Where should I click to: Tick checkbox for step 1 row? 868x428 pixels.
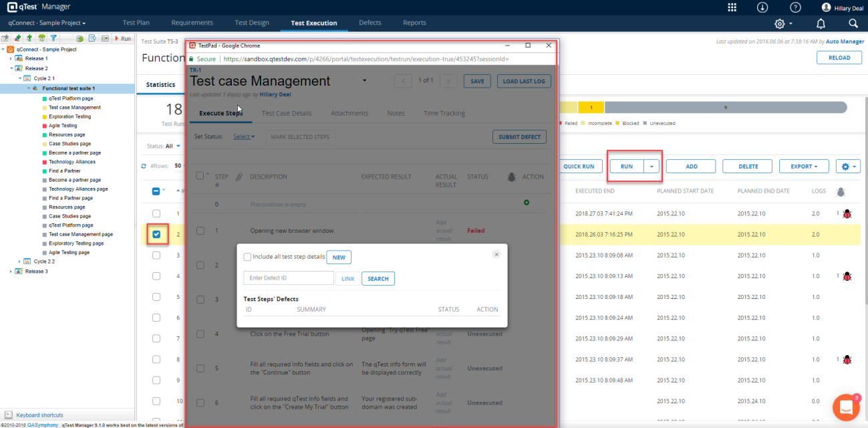coord(200,231)
